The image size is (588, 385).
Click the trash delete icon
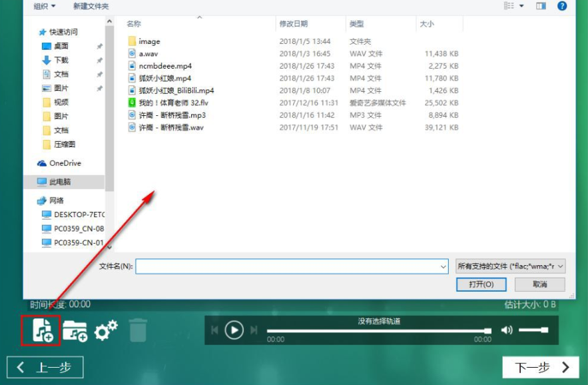click(x=138, y=330)
